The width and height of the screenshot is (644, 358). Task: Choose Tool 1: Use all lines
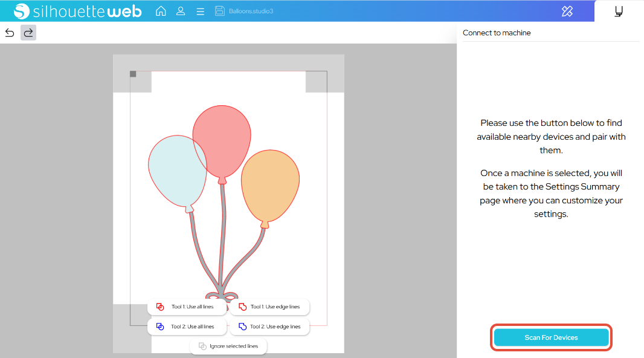click(x=187, y=307)
